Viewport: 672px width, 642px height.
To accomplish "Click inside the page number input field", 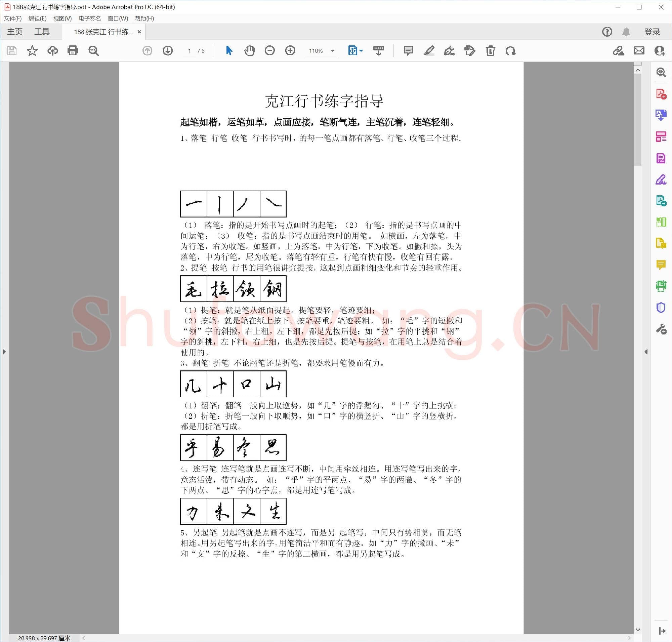I will point(189,51).
